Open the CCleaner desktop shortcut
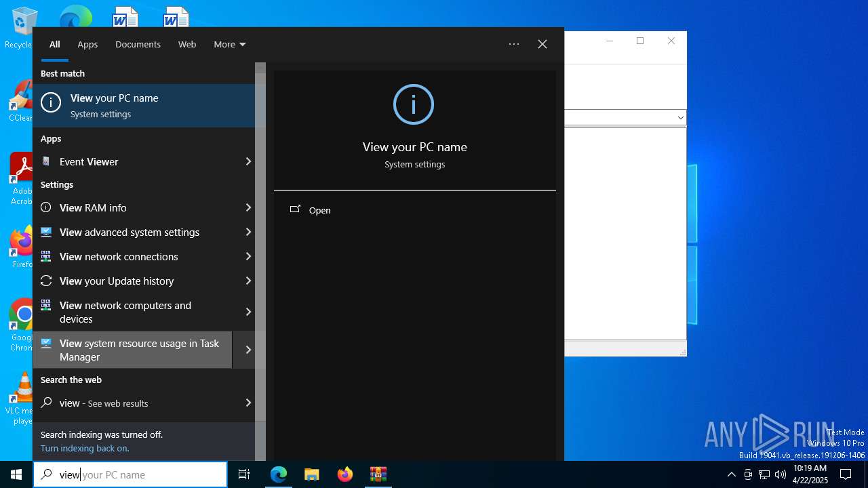The height and width of the screenshot is (488, 868). coord(20,102)
